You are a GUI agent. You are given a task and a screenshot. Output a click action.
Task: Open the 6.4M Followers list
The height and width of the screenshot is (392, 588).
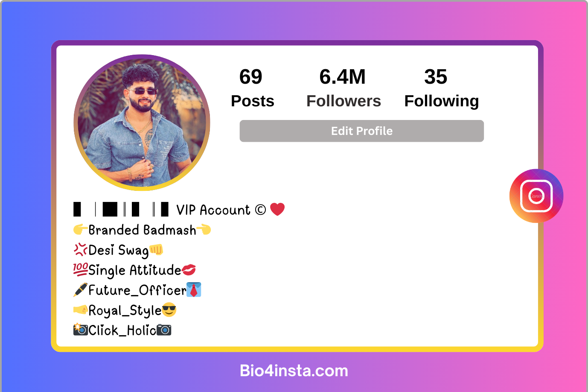tap(343, 88)
